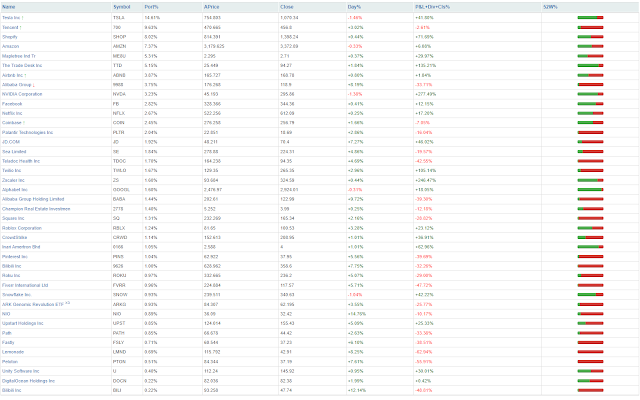Open The Trade Desk Inc link
Viewport: 640px width, 400px height.
click(x=22, y=65)
